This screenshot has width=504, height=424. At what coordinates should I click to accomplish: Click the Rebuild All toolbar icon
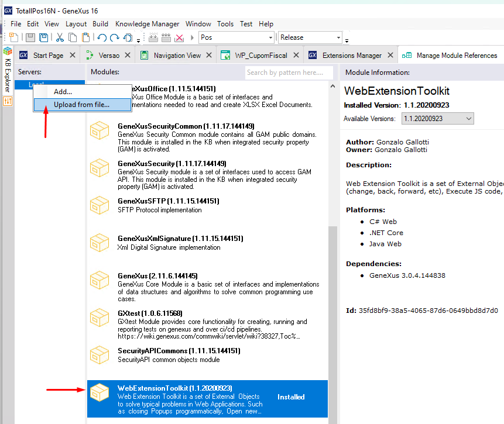[x=166, y=37]
